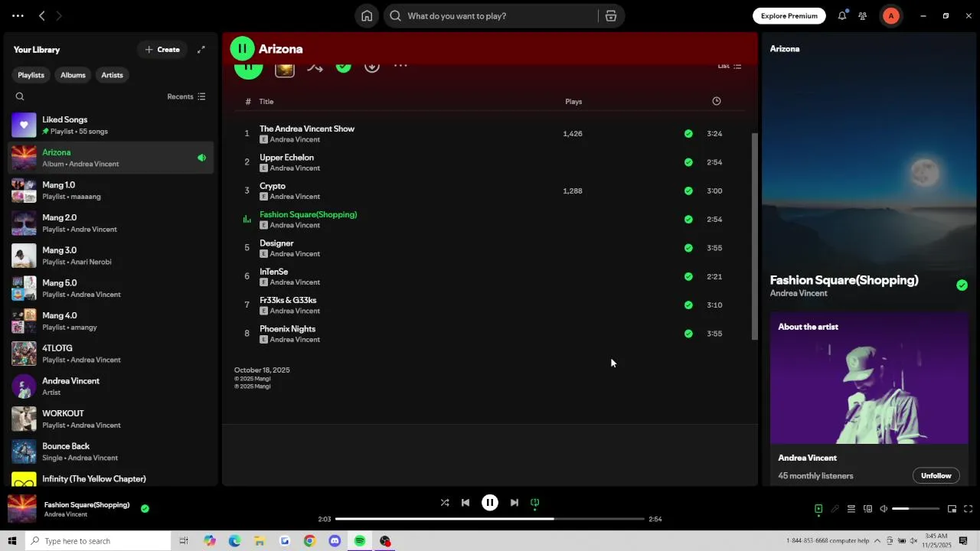Viewport: 980px width, 551px height.
Task: Expand Your Library to full view
Action: coord(201,50)
